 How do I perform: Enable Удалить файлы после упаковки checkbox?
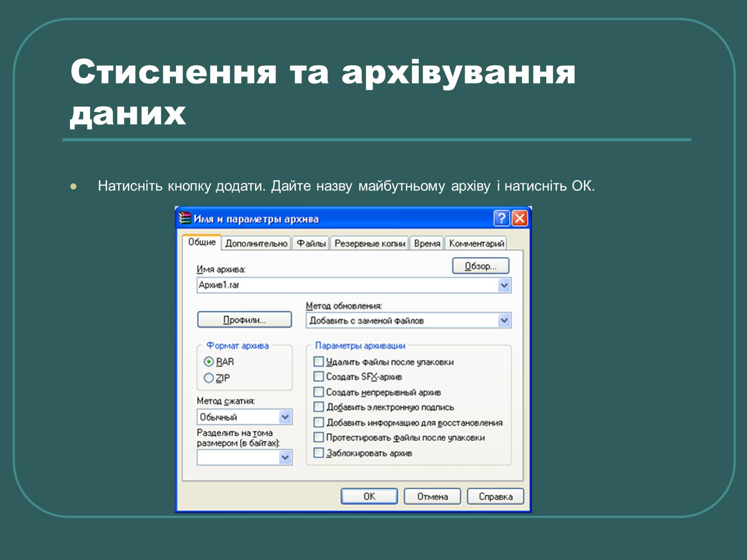[x=318, y=362]
